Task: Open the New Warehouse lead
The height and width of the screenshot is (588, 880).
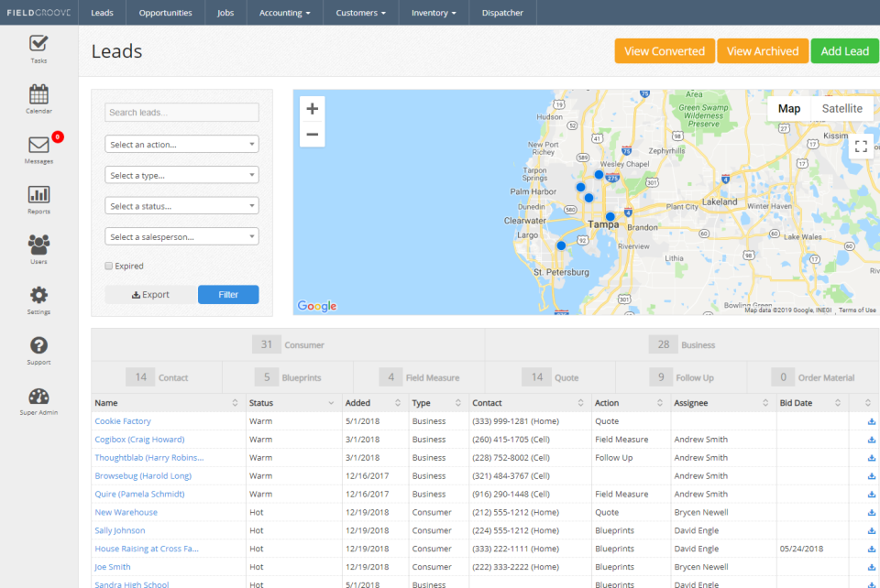Action: click(126, 512)
